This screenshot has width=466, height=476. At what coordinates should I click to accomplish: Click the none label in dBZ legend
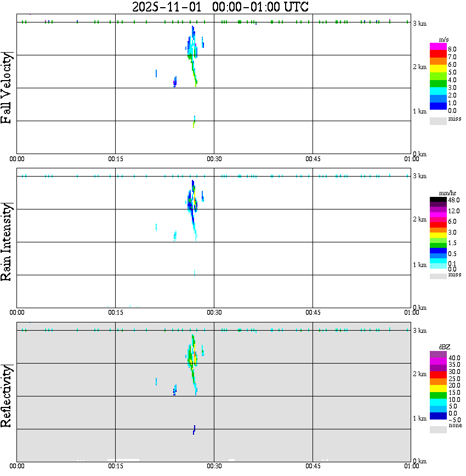point(455,426)
